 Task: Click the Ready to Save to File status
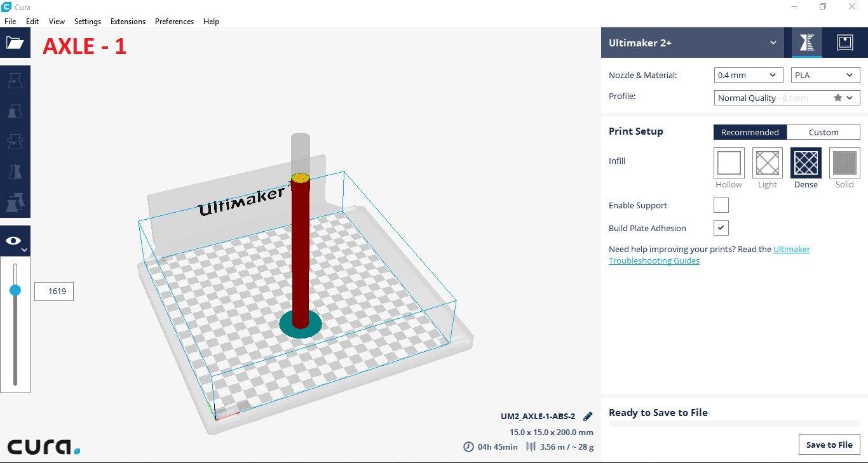click(658, 412)
